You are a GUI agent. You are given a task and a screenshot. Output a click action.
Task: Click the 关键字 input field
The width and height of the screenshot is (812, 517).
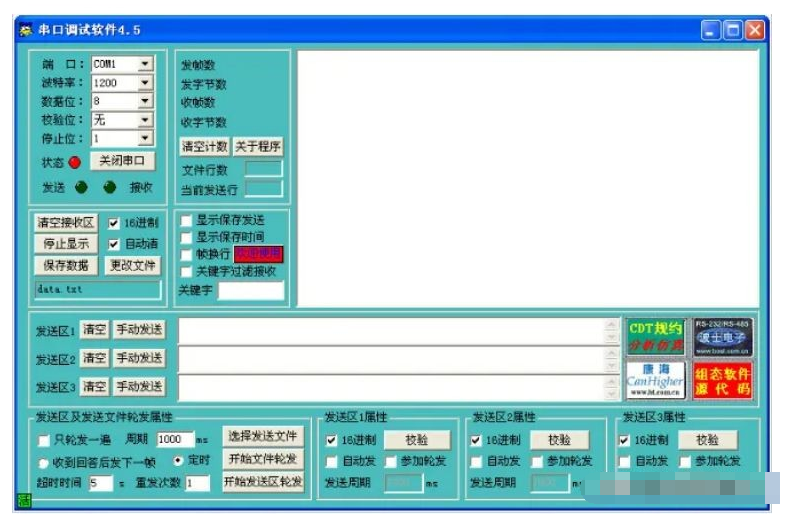coord(251,291)
